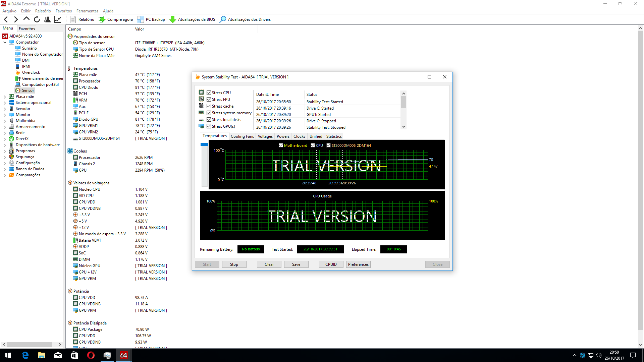Open File Explorer from taskbar
The image size is (644, 362).
point(42,355)
